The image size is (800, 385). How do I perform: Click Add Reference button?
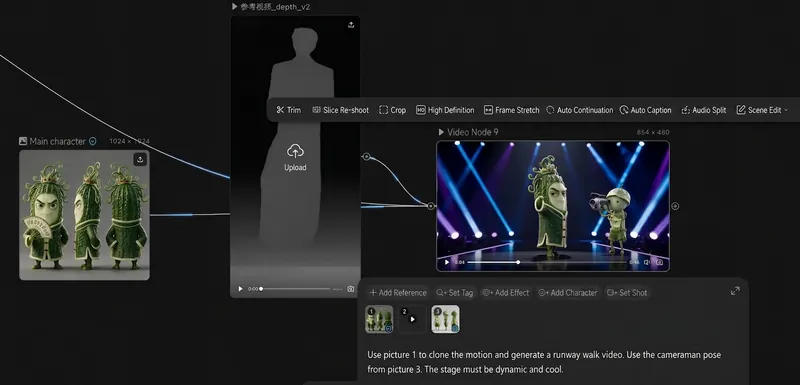coord(398,293)
